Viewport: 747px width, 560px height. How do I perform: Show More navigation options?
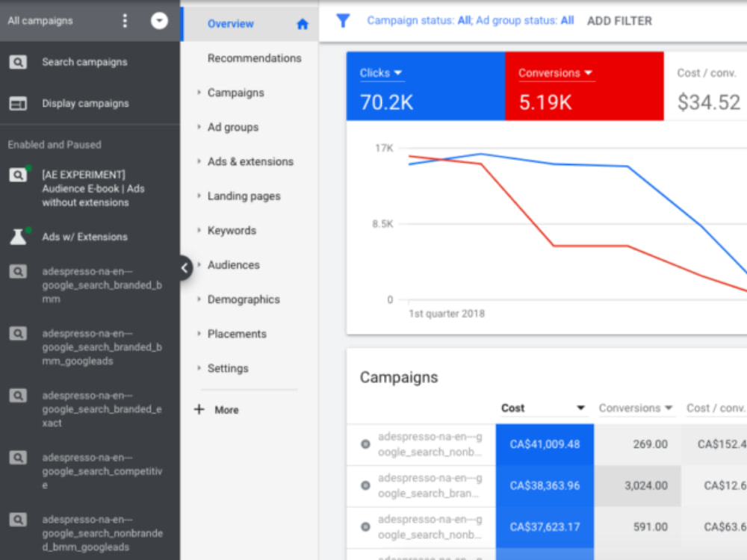pos(226,410)
